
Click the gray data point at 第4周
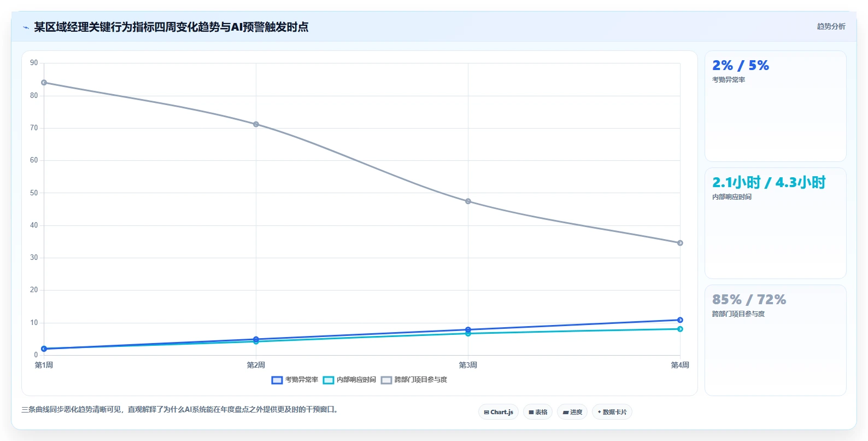680,243
